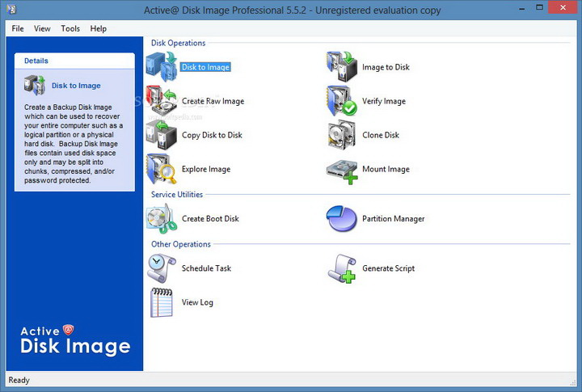Select the Disk to Image label
This screenshot has width=582, height=392.
pyautogui.click(x=205, y=67)
